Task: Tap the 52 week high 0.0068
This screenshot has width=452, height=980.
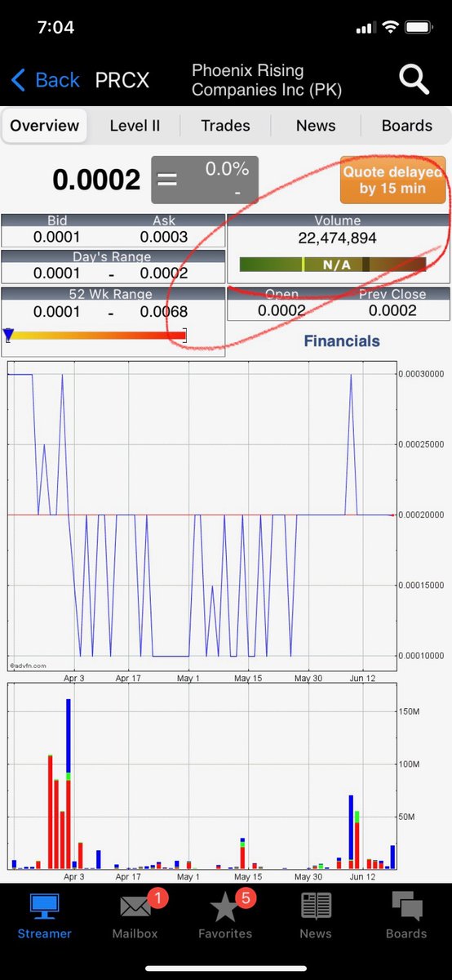Action: [x=163, y=312]
